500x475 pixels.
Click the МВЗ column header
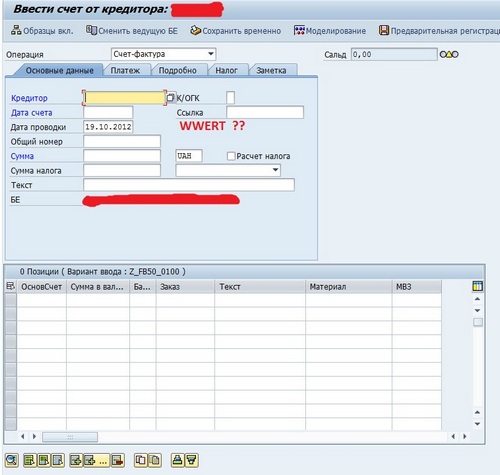click(x=417, y=287)
